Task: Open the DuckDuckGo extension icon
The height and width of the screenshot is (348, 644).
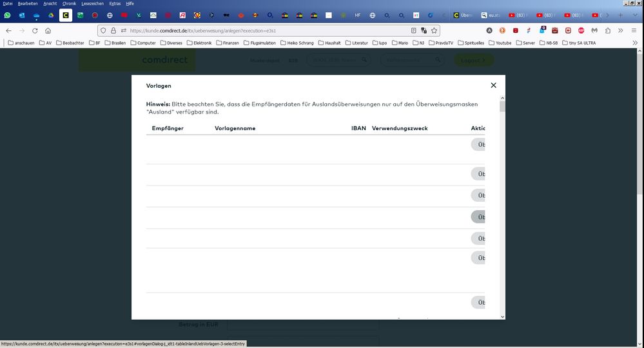Action: coord(503,30)
